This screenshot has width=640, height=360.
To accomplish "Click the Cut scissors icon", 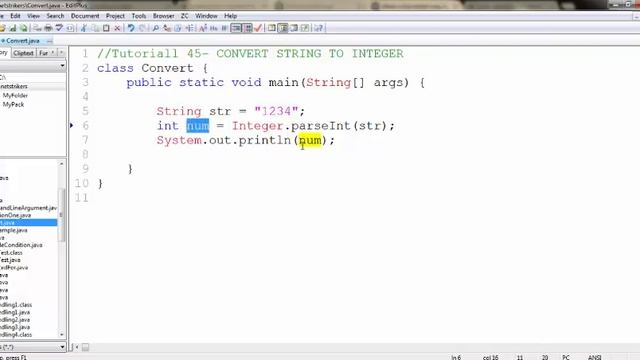I will click(84, 28).
